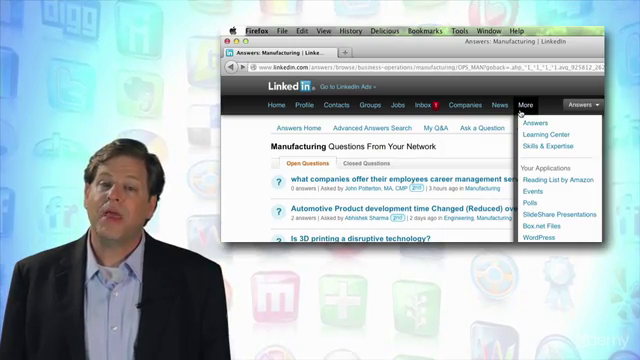Click question mark icon beside Automotive Product question
640x360 pixels.
279,211
